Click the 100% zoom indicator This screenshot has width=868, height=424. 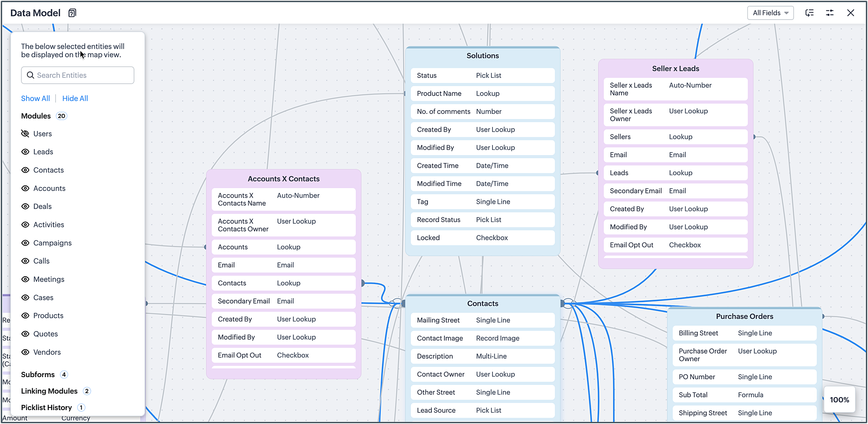tap(839, 399)
